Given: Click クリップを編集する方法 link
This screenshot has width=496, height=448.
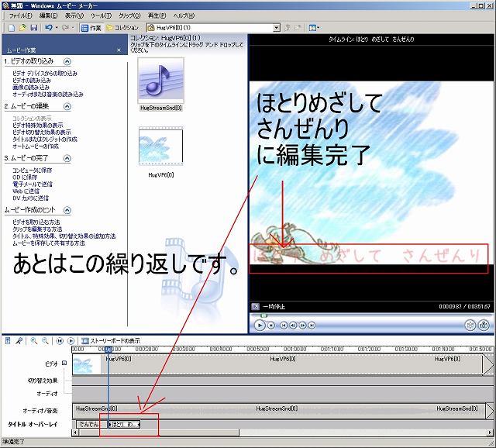Looking at the screenshot, I should (x=37, y=229).
